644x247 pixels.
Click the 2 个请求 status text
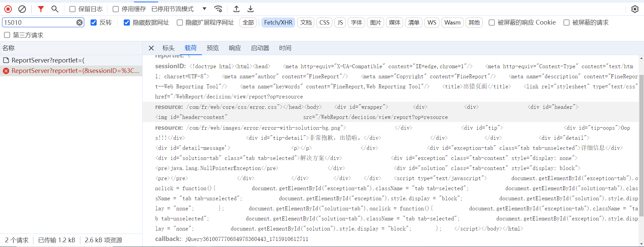click(17, 240)
